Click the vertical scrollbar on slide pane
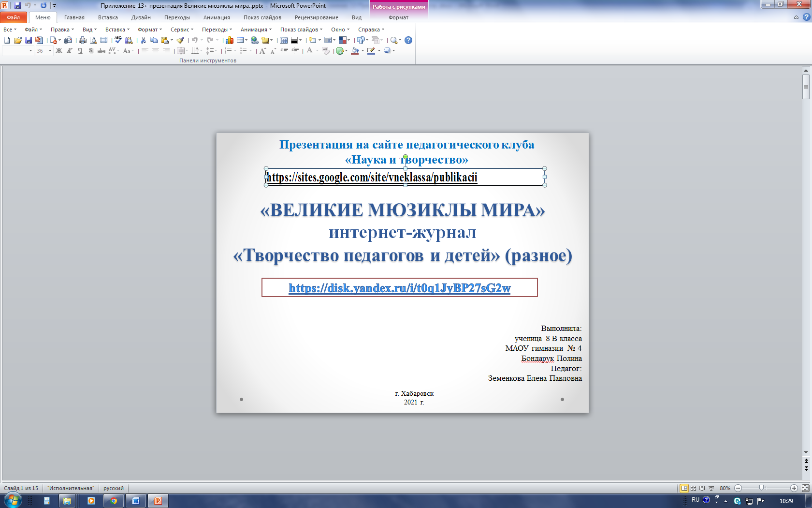The height and width of the screenshot is (508, 812). (806, 87)
